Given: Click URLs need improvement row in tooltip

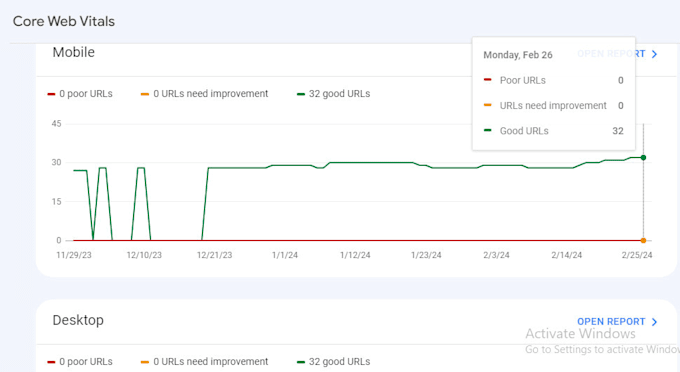Looking at the screenshot, I should pyautogui.click(x=553, y=105).
